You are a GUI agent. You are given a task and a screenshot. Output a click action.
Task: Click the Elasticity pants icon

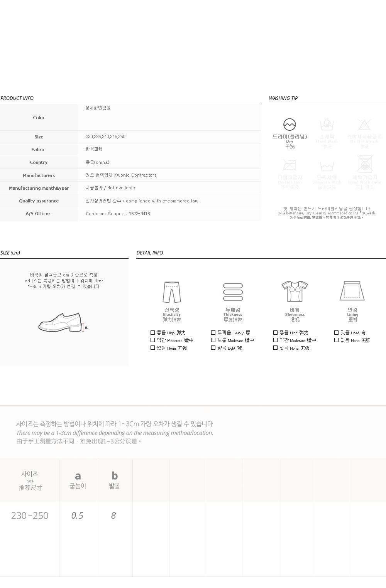[x=172, y=293]
